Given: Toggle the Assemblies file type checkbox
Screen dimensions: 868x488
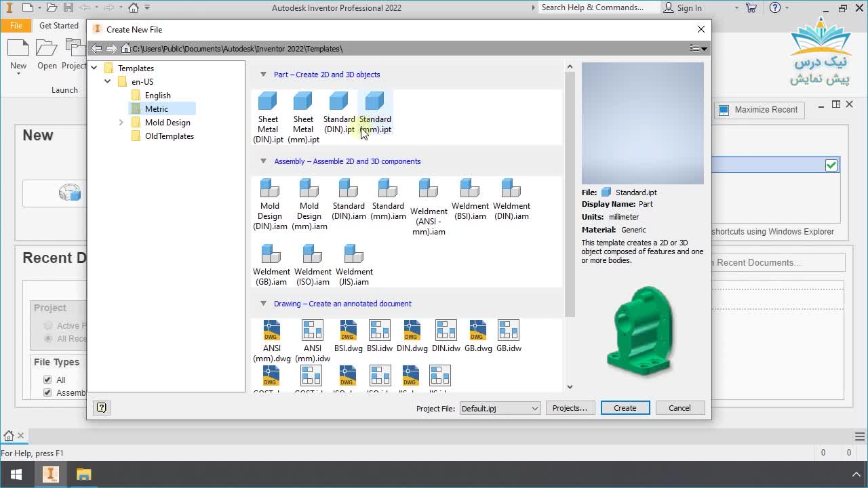Looking at the screenshot, I should point(47,392).
